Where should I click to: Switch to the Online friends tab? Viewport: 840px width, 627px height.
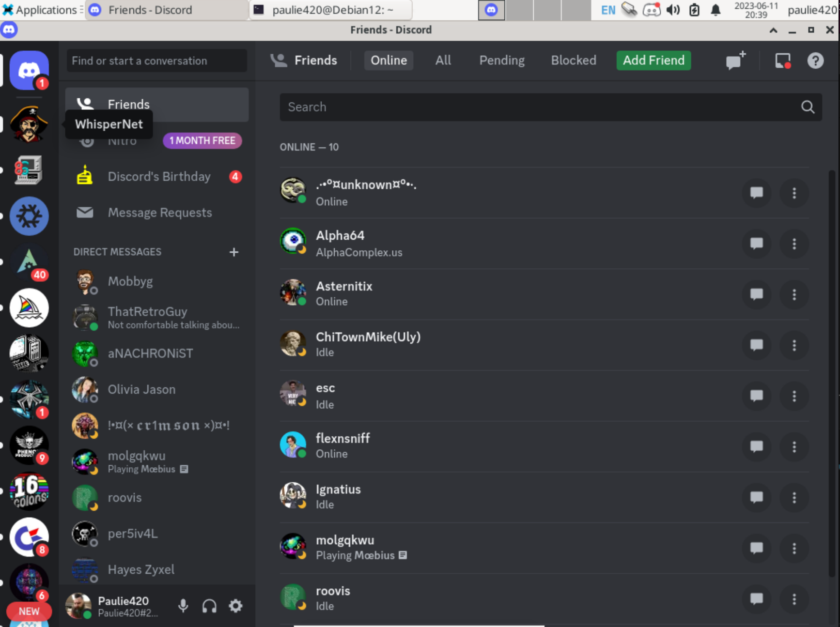click(x=389, y=61)
